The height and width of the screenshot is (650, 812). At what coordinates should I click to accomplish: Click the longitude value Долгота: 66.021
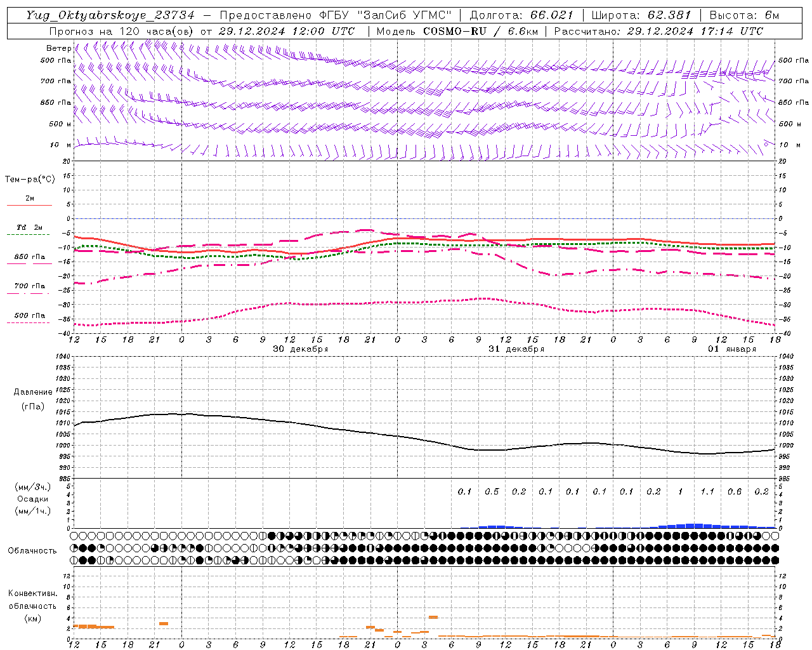(x=521, y=15)
